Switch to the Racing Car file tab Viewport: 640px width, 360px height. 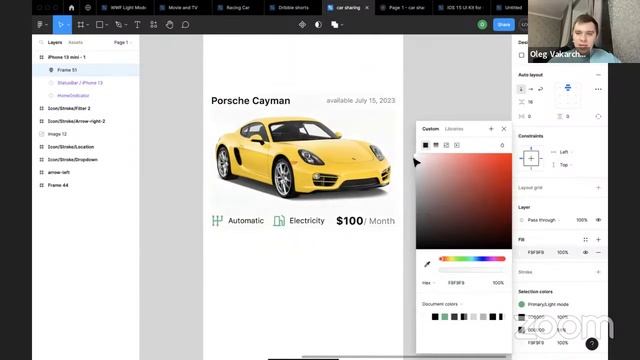238,8
